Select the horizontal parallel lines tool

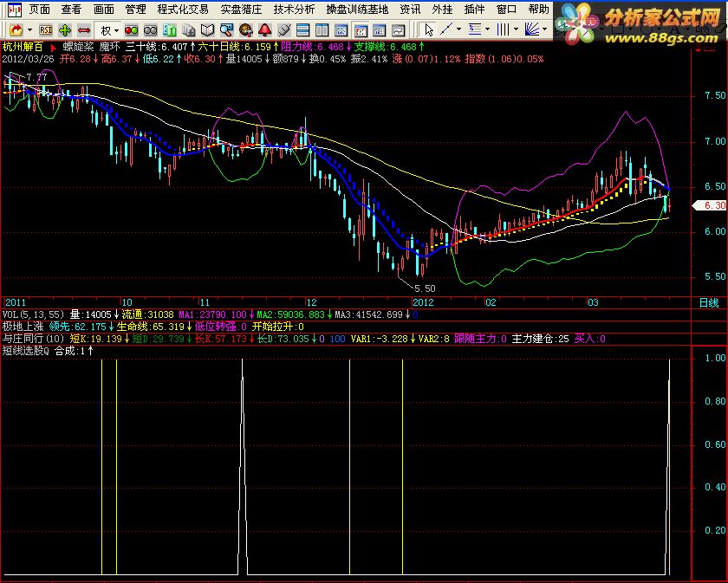(x=475, y=29)
